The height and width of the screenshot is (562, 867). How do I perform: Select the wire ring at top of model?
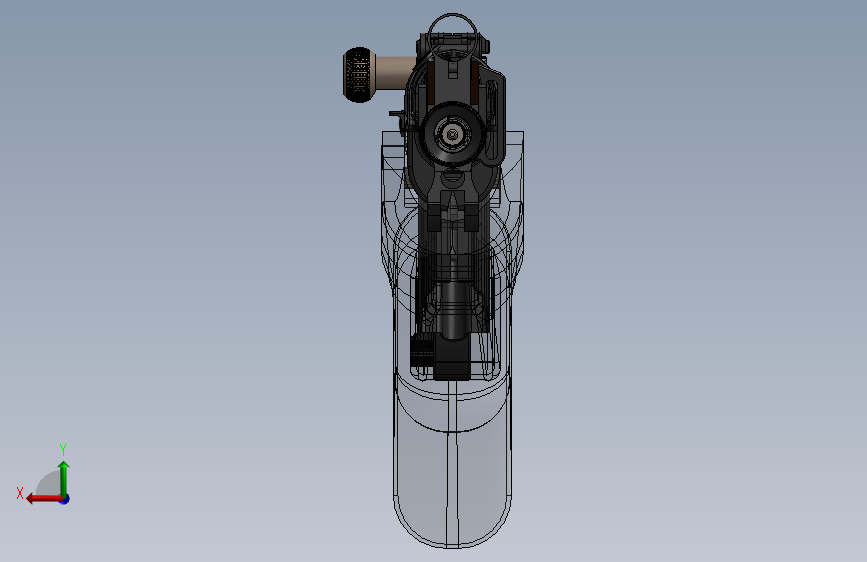[x=452, y=35]
